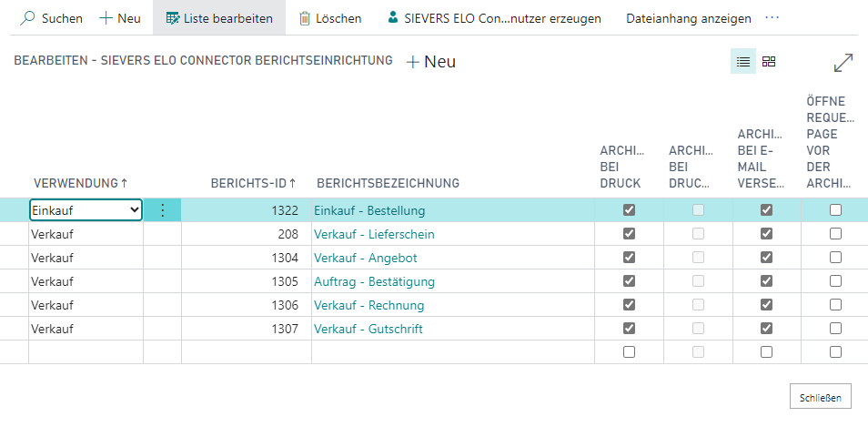Click the Schließen button
868x427 pixels.
tap(819, 397)
